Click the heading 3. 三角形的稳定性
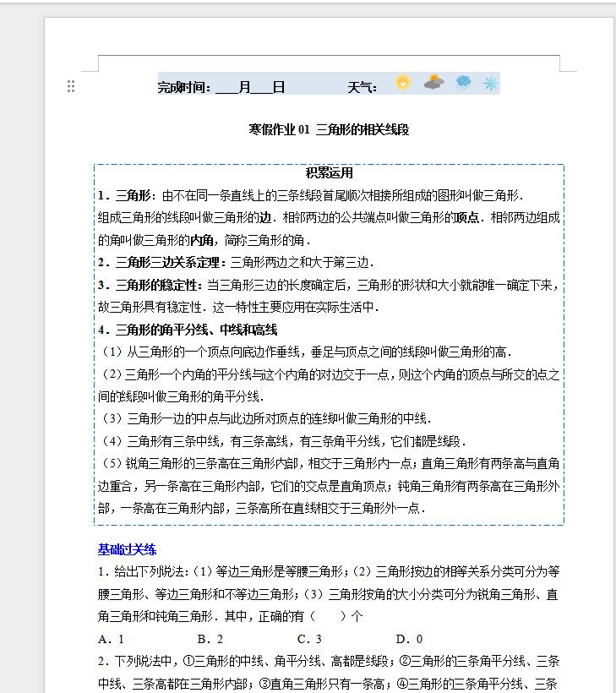 point(150,285)
